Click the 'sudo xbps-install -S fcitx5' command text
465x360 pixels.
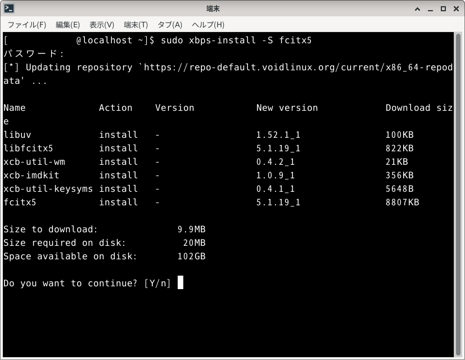[x=236, y=40]
